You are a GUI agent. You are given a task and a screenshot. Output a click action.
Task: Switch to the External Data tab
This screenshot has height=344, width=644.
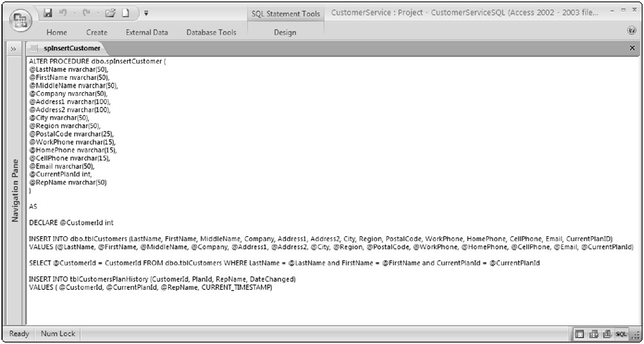tap(147, 32)
